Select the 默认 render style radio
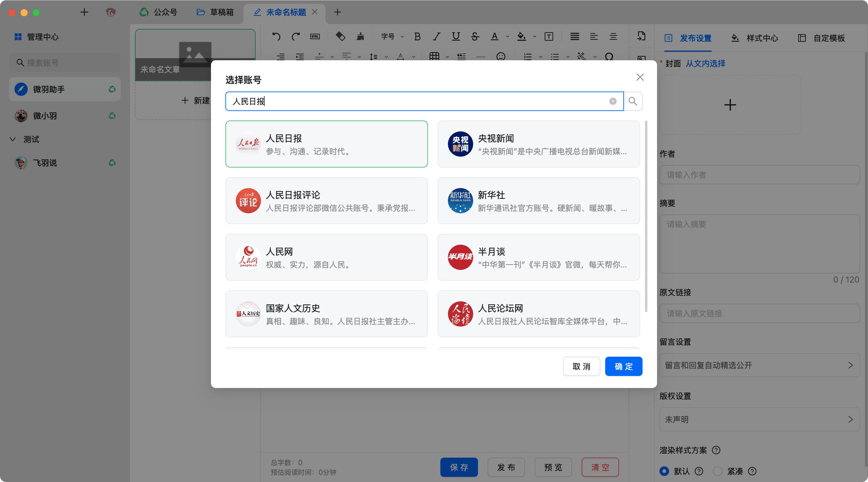This screenshot has width=868, height=482. (x=664, y=471)
